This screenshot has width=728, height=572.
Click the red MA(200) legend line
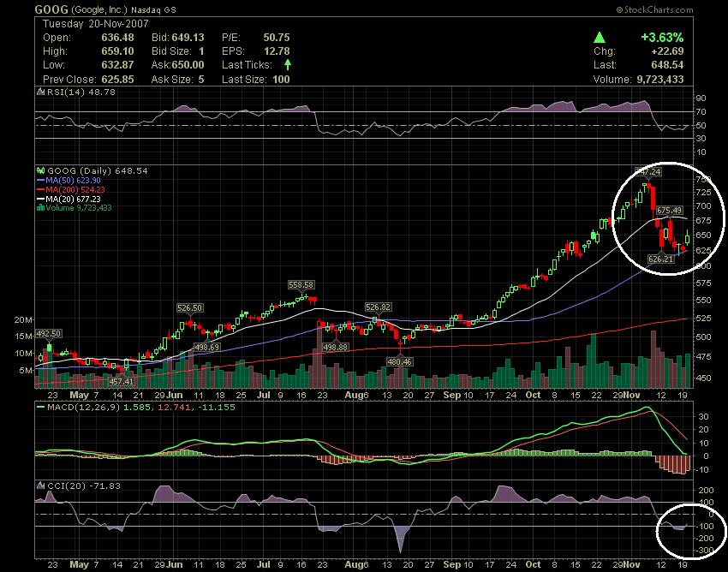click(40, 189)
